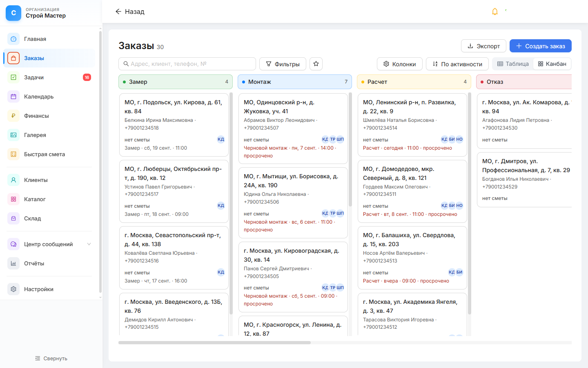The image size is (588, 368).
Task: Expand the Центр сообщений chevron
Action: pos(89,244)
